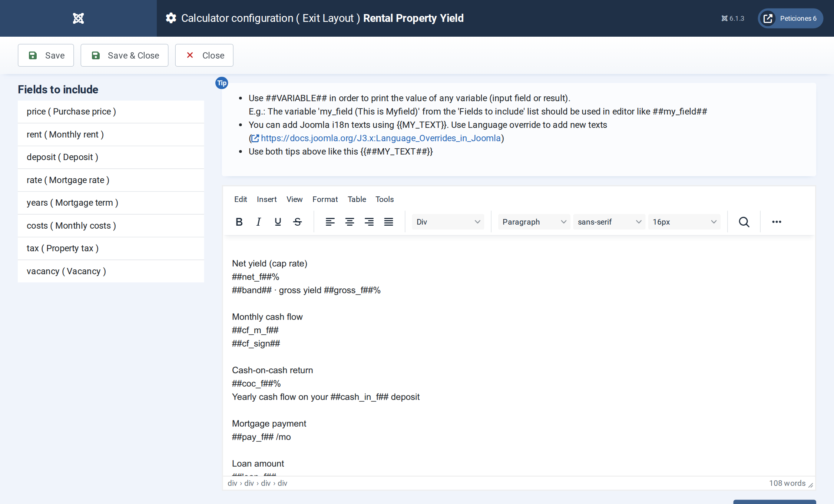Click the gear icon beside Calculator configuration

tap(171, 18)
